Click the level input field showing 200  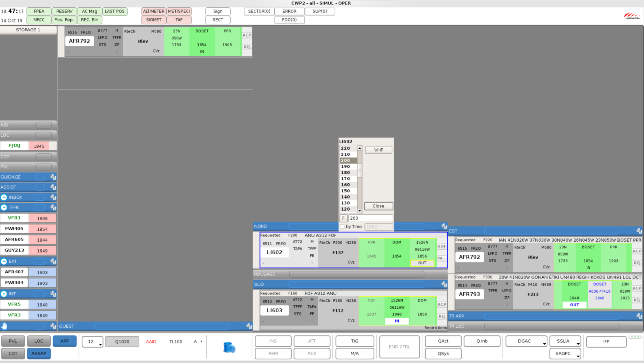(371, 218)
